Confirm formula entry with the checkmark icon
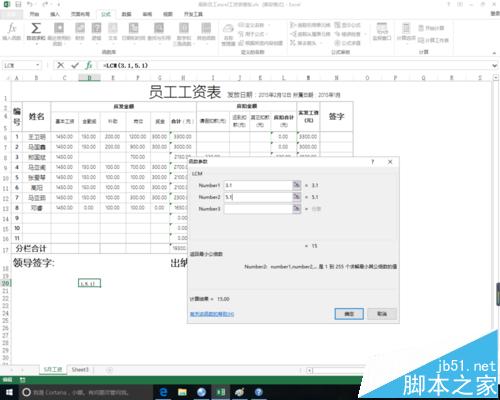The width and height of the screenshot is (500, 400). (x=75, y=65)
